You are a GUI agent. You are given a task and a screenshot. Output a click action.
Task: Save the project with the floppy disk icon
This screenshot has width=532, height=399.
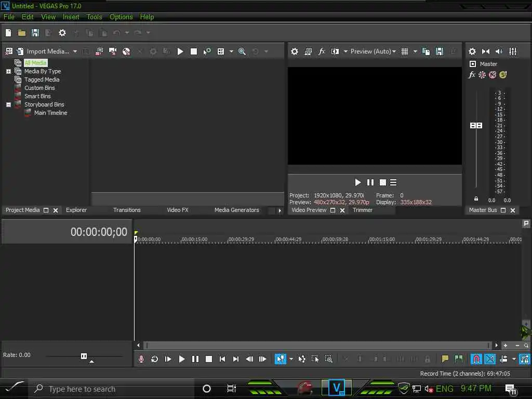[x=35, y=33]
